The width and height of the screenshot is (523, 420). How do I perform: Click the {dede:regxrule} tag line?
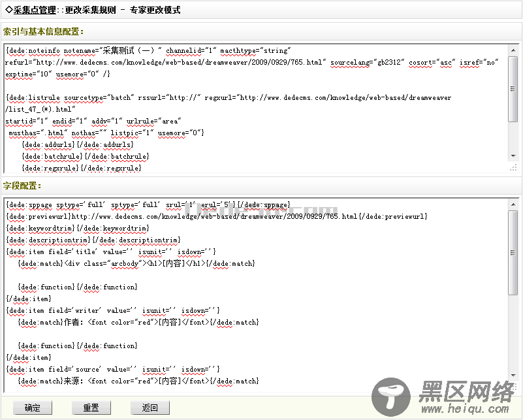coord(82,168)
